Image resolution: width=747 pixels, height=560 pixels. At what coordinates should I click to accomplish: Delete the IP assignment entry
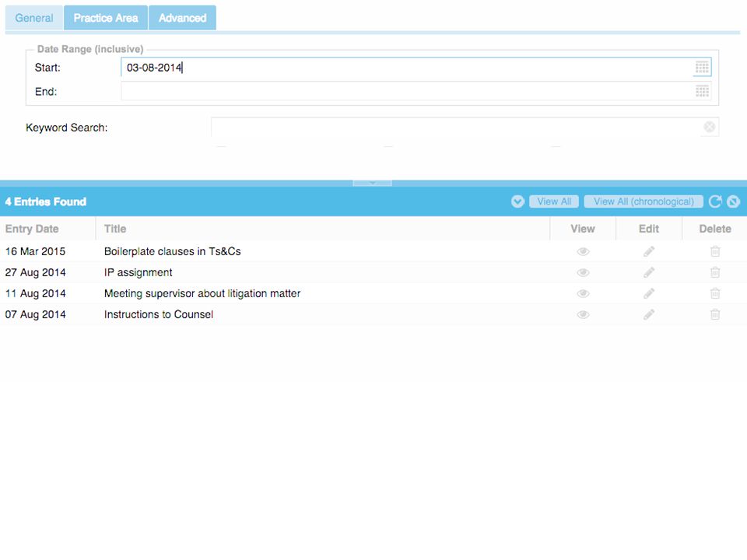[x=715, y=272]
